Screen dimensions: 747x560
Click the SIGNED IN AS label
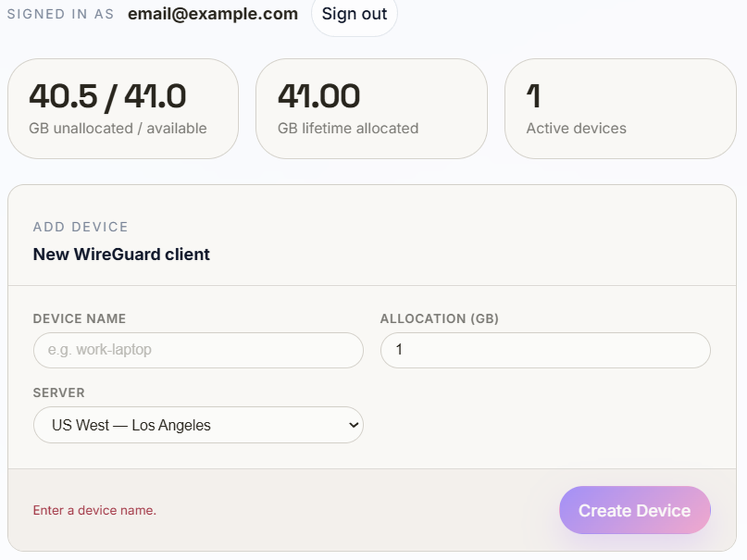tap(60, 14)
